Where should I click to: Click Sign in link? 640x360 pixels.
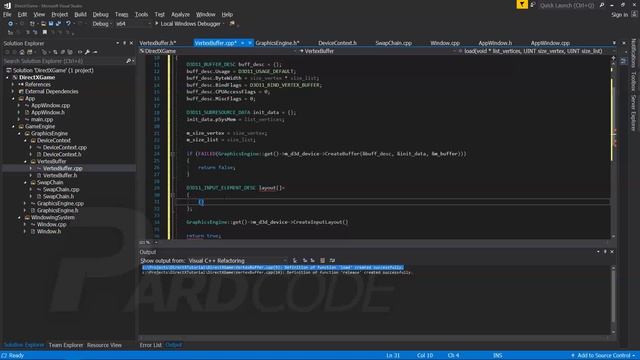(x=620, y=15)
